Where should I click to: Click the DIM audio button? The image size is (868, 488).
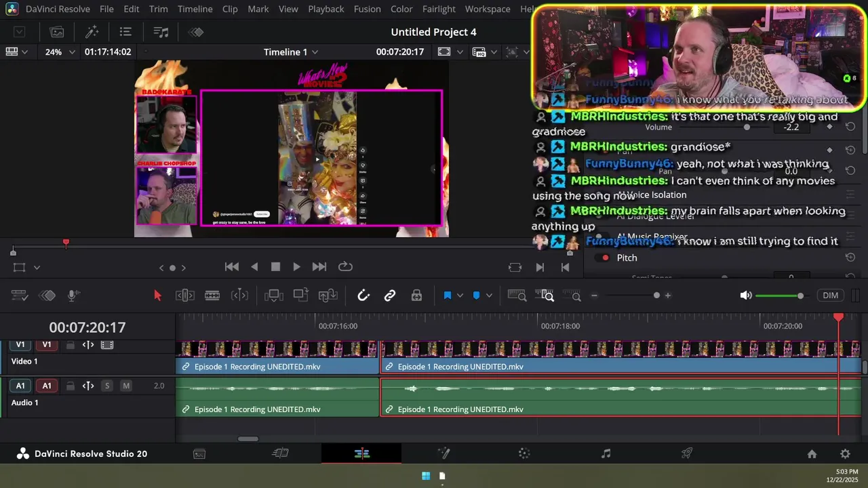[830, 296]
